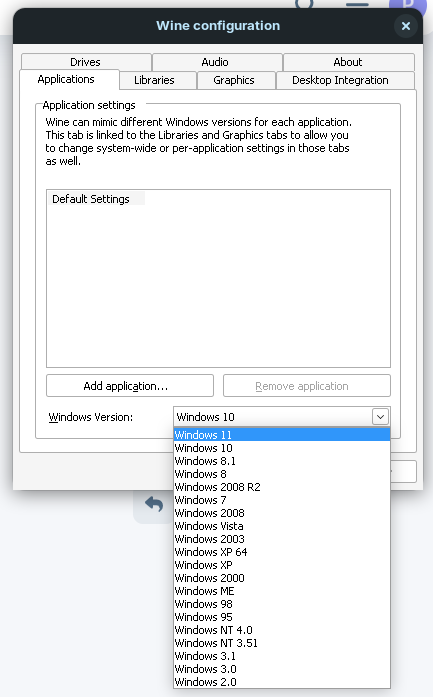This screenshot has height=697, width=433.
Task: Select Windows 3.1 version
Action: click(x=282, y=656)
